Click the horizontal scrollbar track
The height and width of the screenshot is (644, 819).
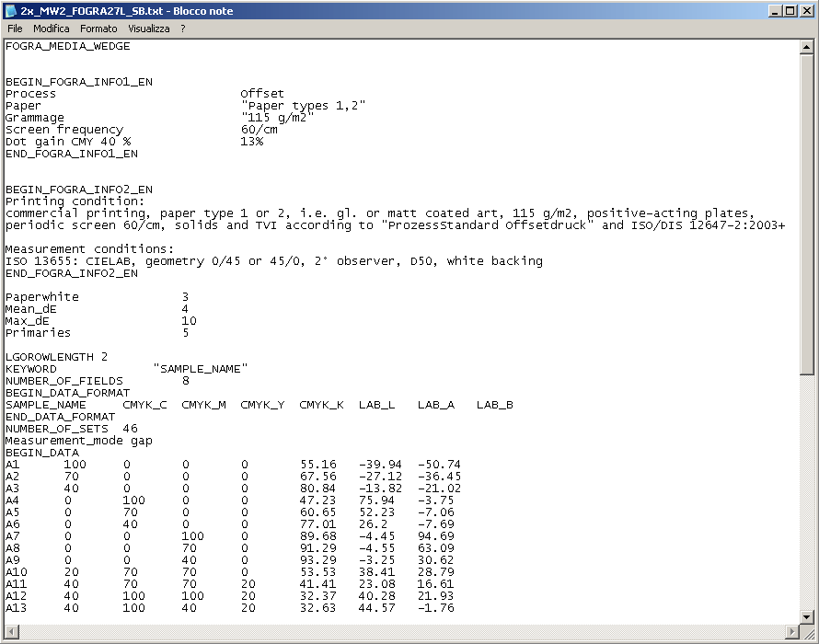tap(402, 631)
